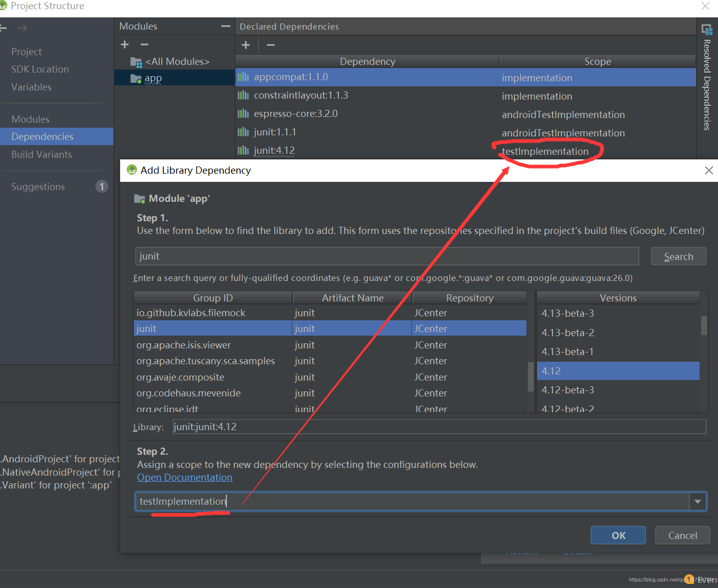The width and height of the screenshot is (718, 588).
Task: Select the junit:4.12 dependency row
Action: pos(466,151)
